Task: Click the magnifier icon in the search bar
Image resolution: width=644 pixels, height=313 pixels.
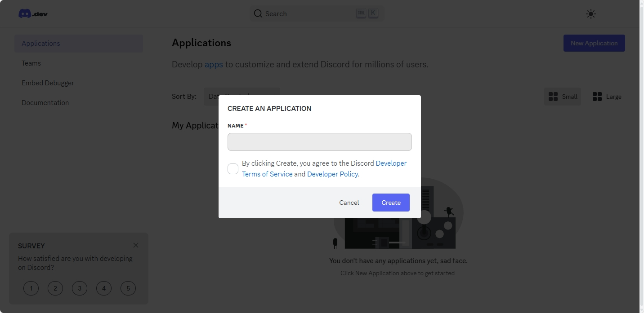Action: (x=258, y=13)
